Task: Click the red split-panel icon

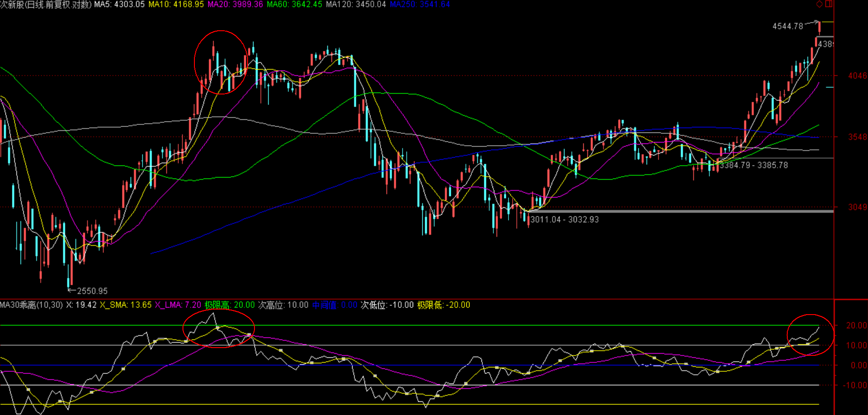Action: [x=829, y=4]
